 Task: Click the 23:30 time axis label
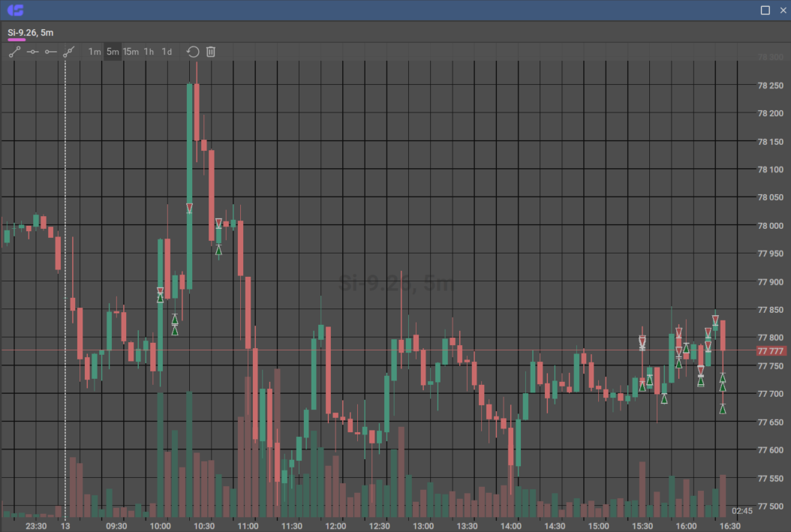(x=36, y=526)
